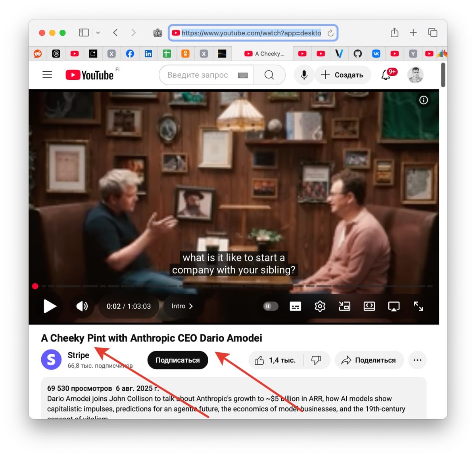This screenshot has height=457, width=476.
Task: Switch to the Reddit tab
Action: click(x=38, y=54)
